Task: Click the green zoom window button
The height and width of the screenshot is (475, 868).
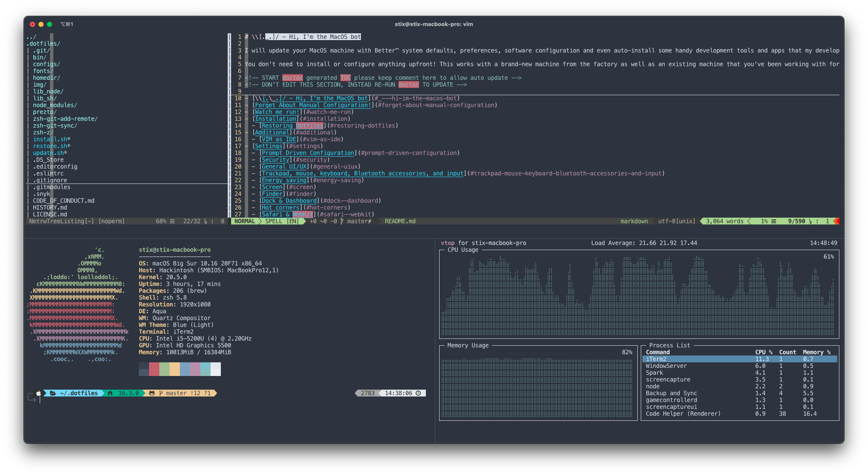Action: (50, 24)
